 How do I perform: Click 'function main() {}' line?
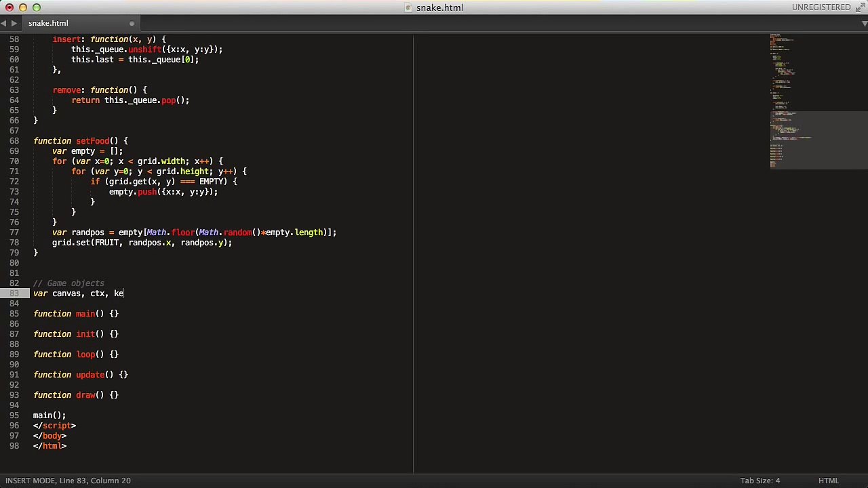(x=76, y=314)
